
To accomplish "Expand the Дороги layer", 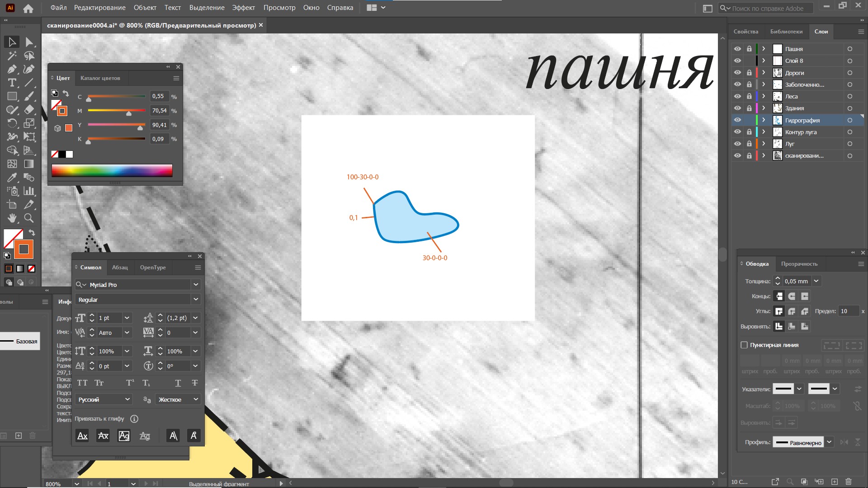I will tap(764, 73).
